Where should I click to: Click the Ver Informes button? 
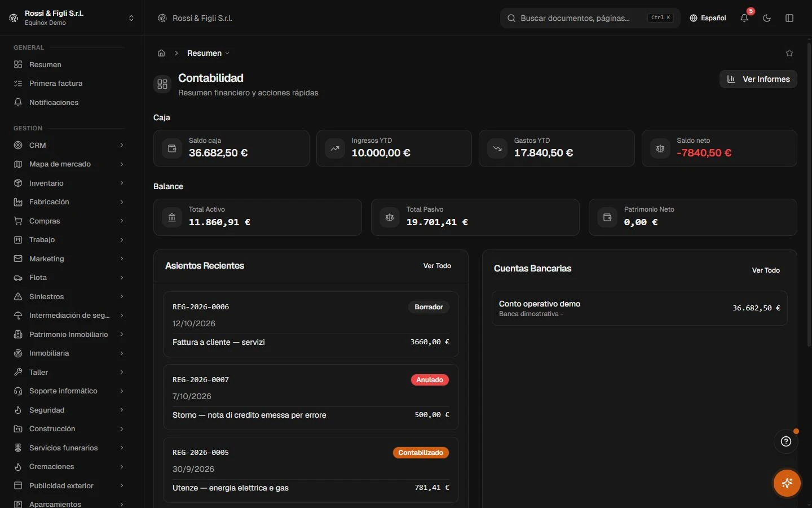tap(758, 79)
